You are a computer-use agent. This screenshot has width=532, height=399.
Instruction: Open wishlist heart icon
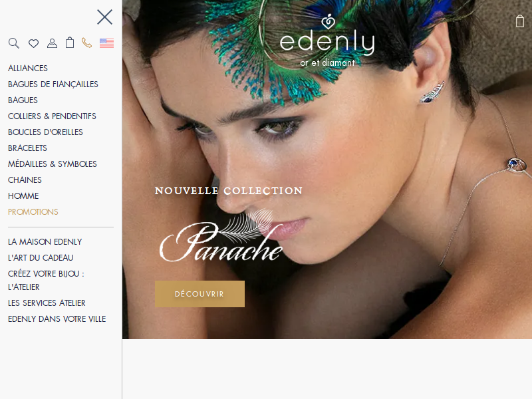[33, 43]
